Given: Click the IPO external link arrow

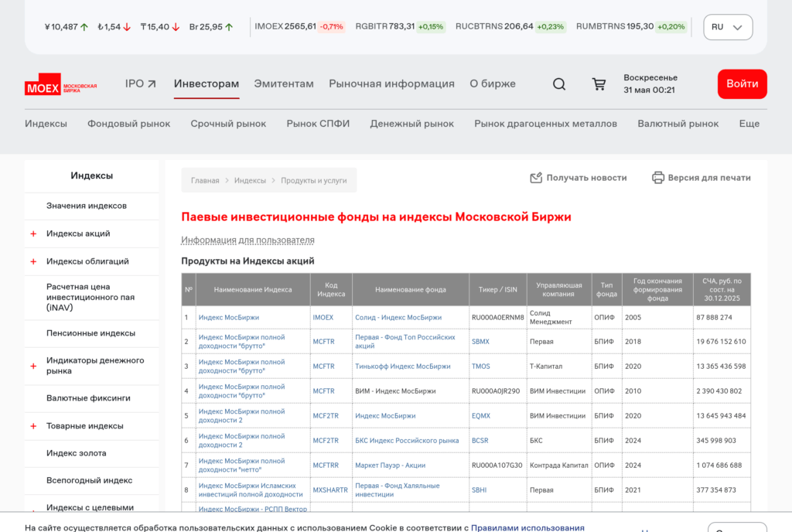Looking at the screenshot, I should 152,84.
